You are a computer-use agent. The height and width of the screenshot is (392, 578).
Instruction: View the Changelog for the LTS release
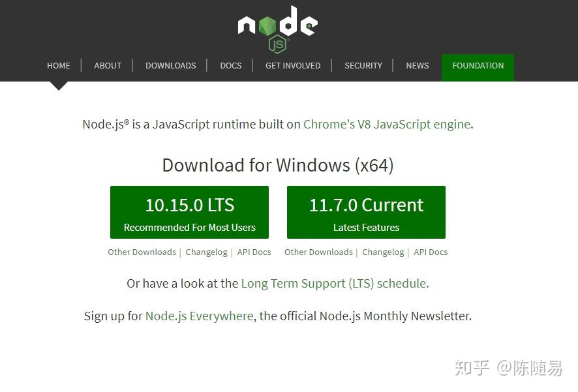(206, 252)
